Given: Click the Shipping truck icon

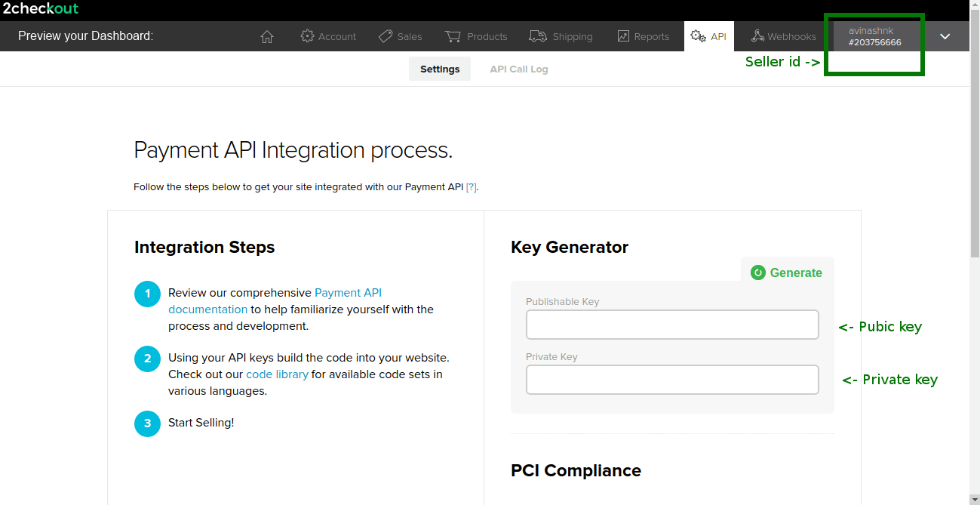Looking at the screenshot, I should (538, 36).
